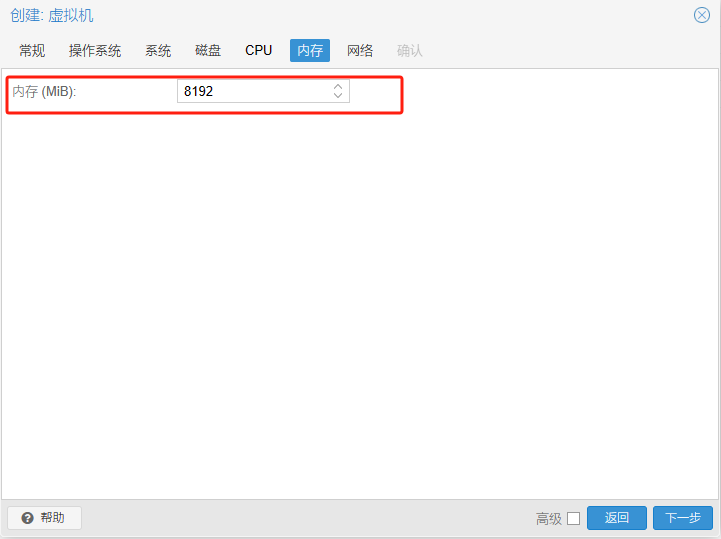Click the 返回 button
721x539 pixels.
pyautogui.click(x=617, y=518)
